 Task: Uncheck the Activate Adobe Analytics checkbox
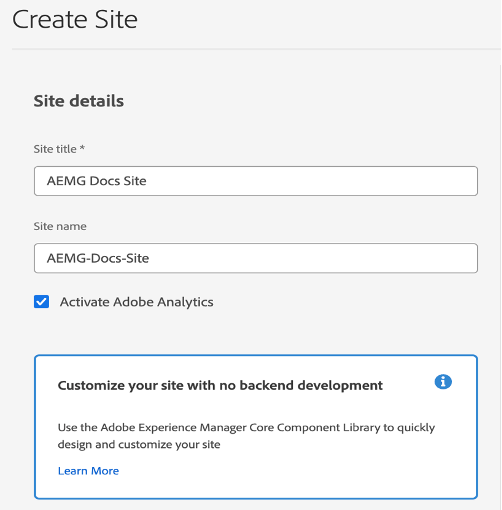[41, 302]
